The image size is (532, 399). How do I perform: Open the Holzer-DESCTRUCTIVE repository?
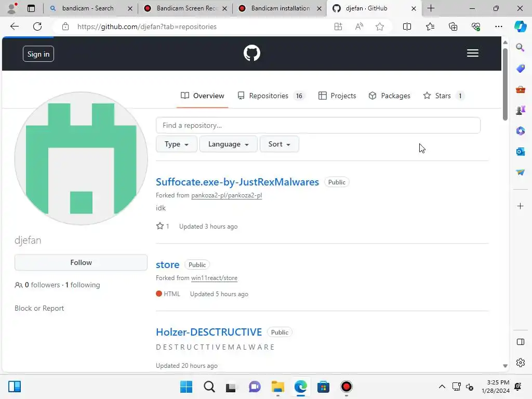click(209, 332)
